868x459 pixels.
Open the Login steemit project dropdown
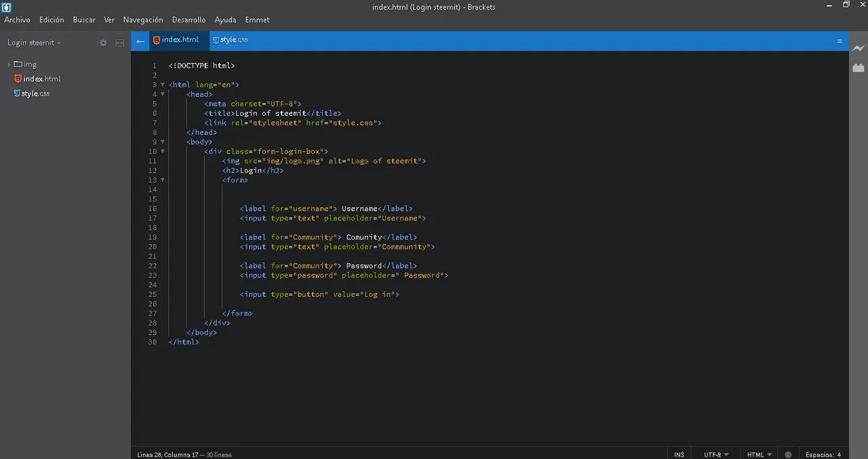34,43
